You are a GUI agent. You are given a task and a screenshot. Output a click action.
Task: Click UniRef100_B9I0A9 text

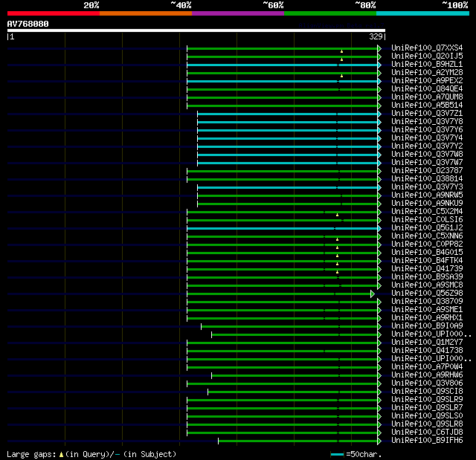tap(427, 326)
